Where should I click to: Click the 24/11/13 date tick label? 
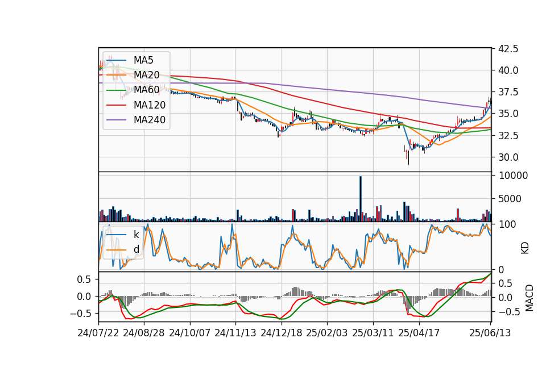(235, 333)
